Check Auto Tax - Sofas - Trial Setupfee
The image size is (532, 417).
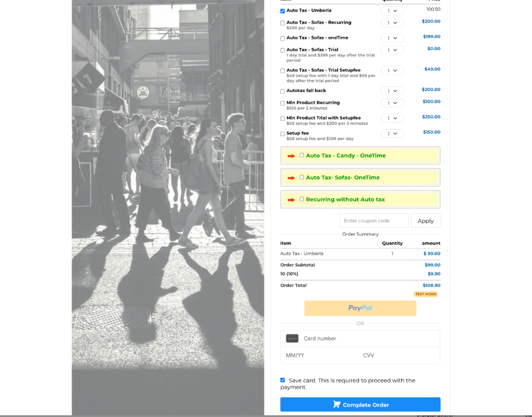click(282, 70)
